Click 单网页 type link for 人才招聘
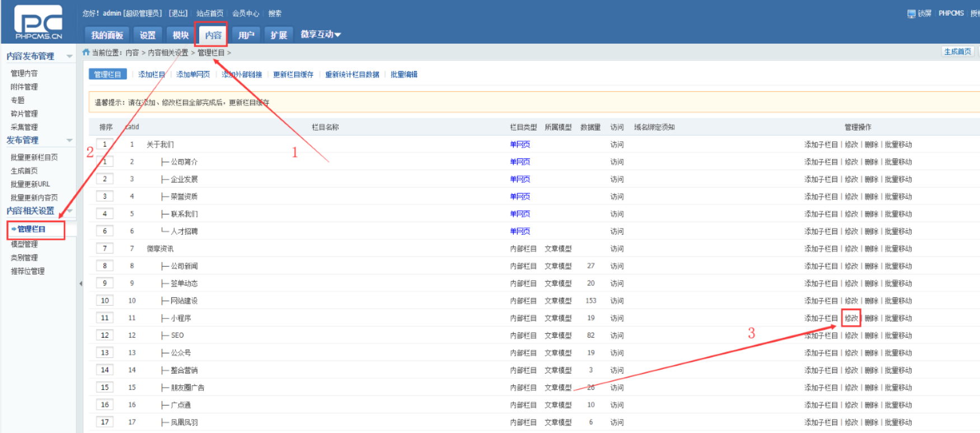 pyautogui.click(x=520, y=231)
